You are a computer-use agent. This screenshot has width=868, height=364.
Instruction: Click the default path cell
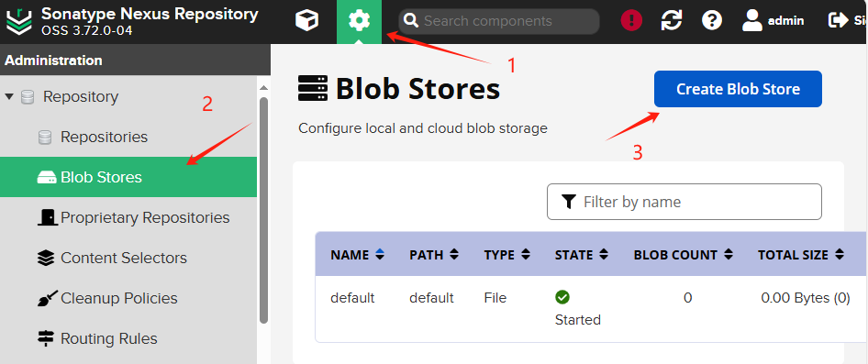click(x=432, y=298)
